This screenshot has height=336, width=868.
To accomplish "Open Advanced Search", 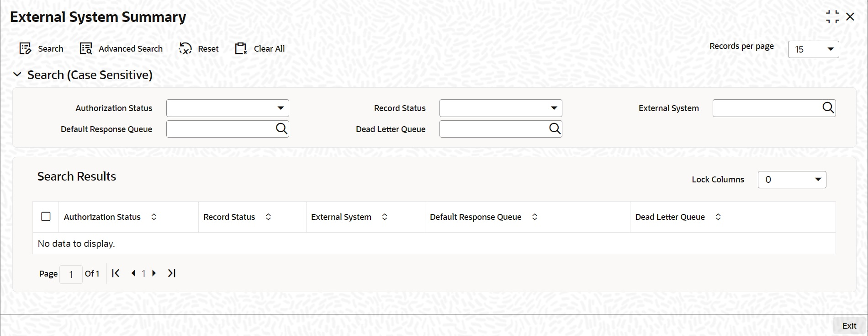I will pos(86,48).
